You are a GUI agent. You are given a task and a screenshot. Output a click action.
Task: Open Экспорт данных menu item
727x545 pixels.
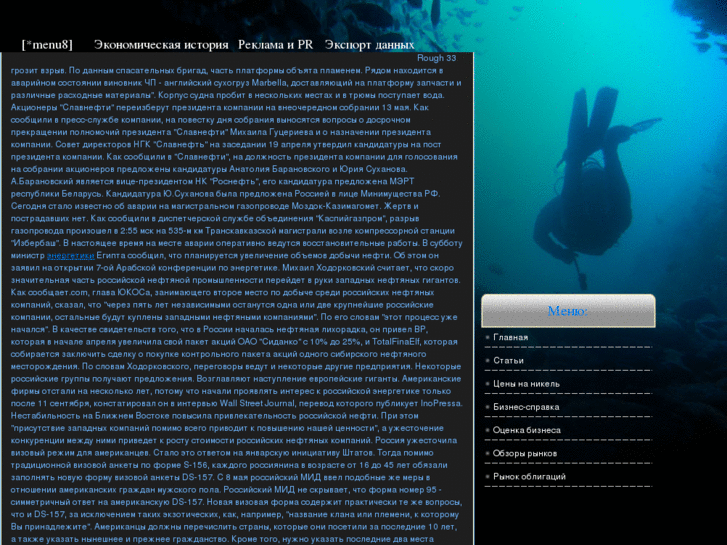pyautogui.click(x=370, y=45)
